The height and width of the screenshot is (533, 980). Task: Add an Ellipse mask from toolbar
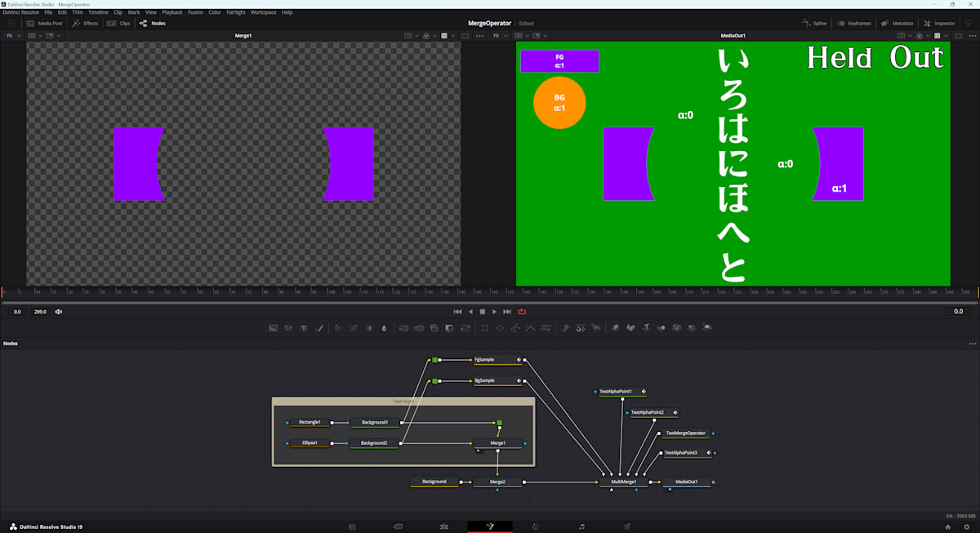500,328
